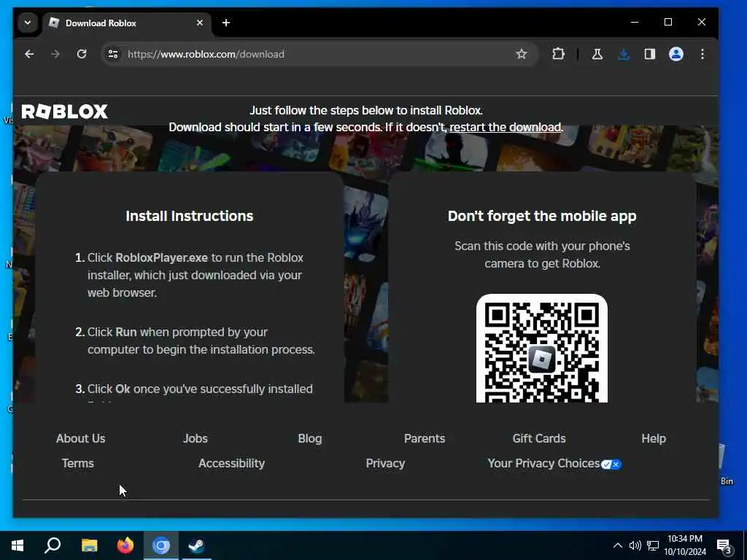Open the browser three-dot menu

[x=703, y=54]
